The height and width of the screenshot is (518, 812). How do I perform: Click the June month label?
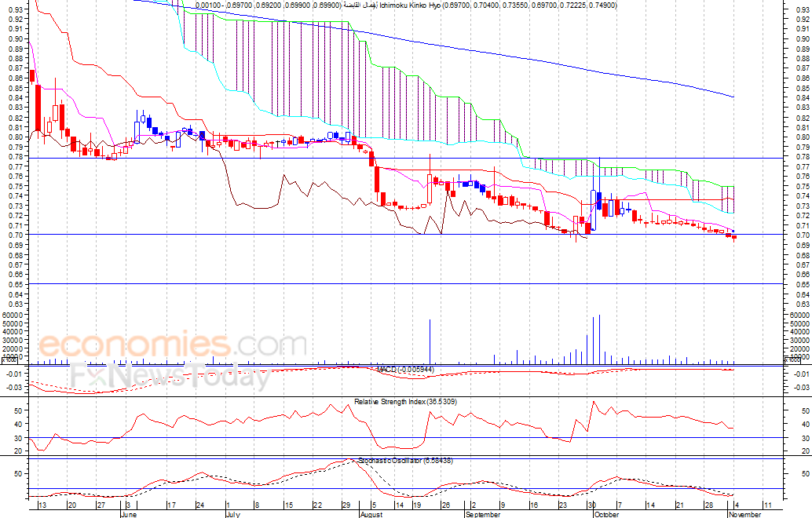click(x=129, y=514)
